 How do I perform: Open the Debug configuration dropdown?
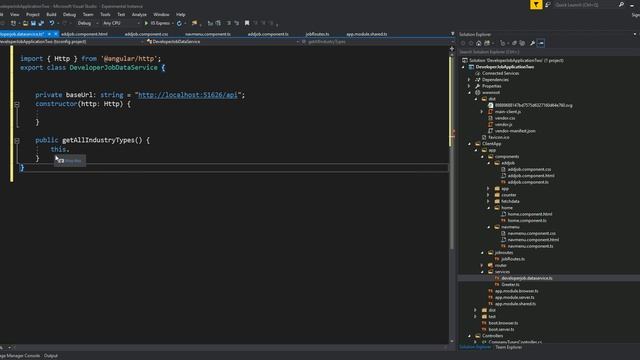tap(87, 23)
